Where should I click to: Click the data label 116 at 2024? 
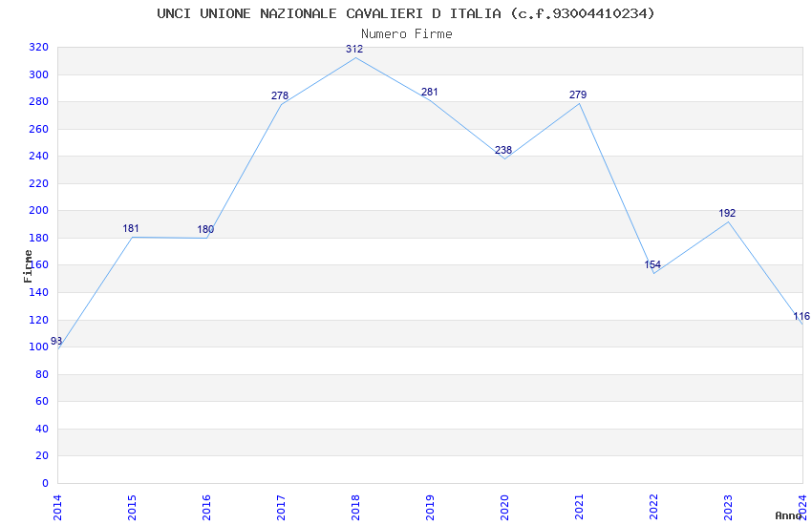tap(801, 316)
